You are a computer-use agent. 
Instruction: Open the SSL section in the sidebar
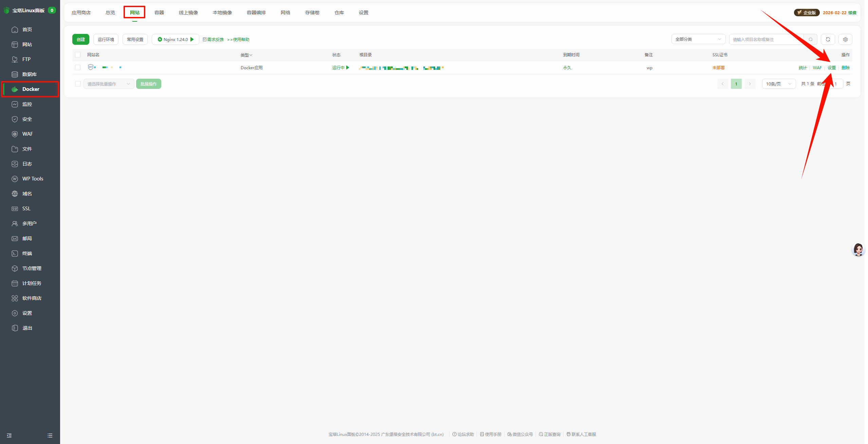(26, 208)
